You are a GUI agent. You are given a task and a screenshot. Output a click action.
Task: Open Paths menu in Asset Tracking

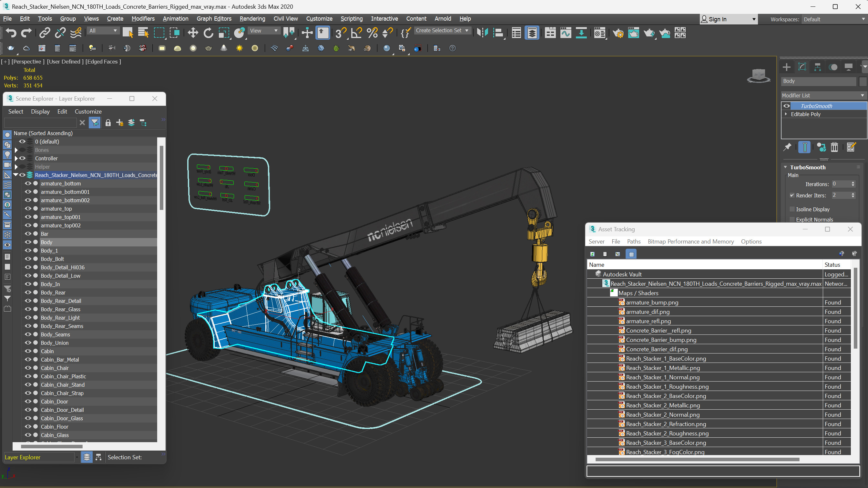point(633,242)
